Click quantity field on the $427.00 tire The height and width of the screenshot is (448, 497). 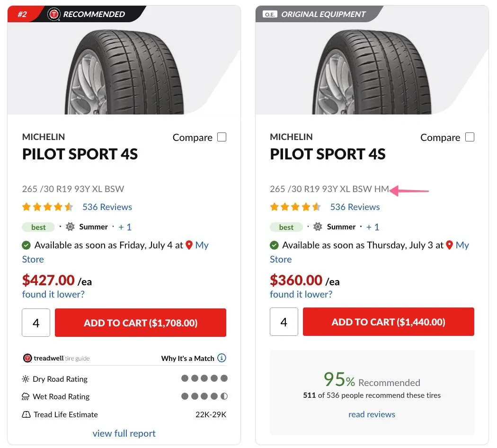pos(36,323)
